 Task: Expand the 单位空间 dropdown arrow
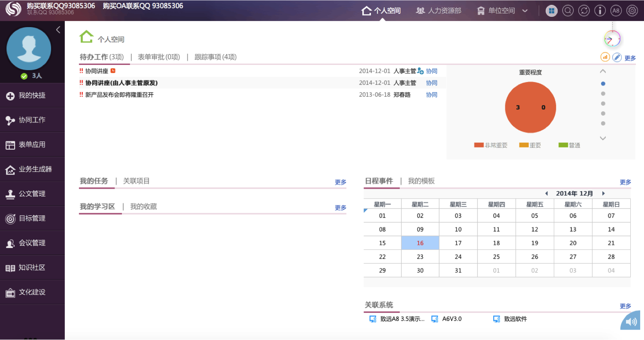click(x=525, y=11)
